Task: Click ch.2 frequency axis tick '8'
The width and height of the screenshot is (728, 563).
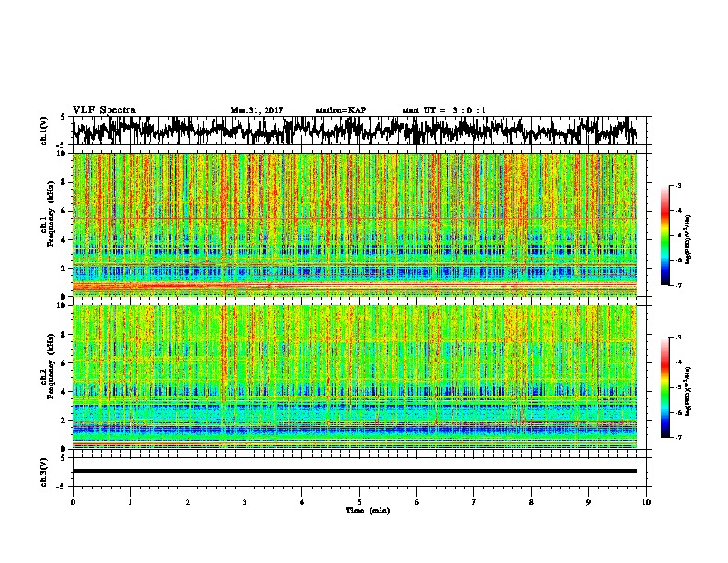Action: coord(63,335)
